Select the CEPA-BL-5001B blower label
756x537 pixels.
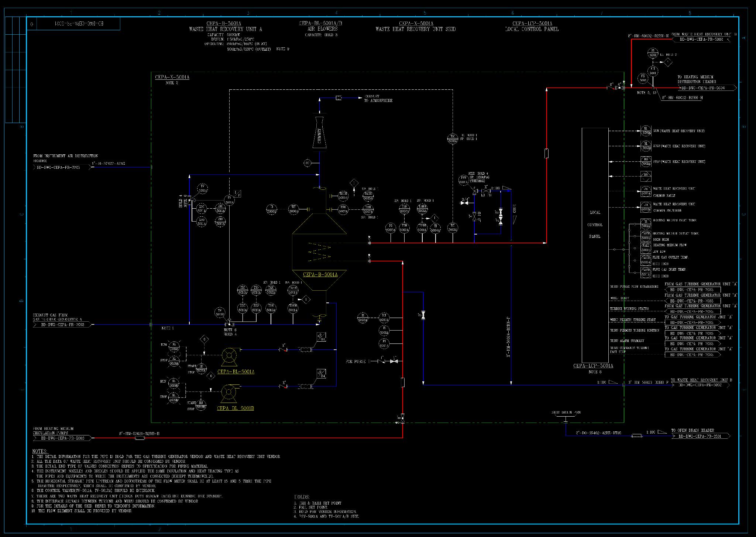[x=235, y=408]
